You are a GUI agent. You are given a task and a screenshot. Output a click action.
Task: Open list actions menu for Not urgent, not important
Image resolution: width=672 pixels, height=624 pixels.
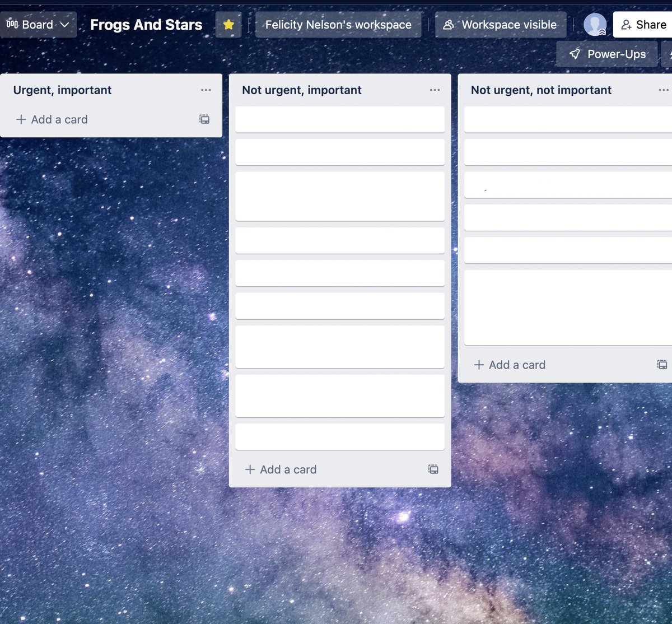tap(664, 90)
